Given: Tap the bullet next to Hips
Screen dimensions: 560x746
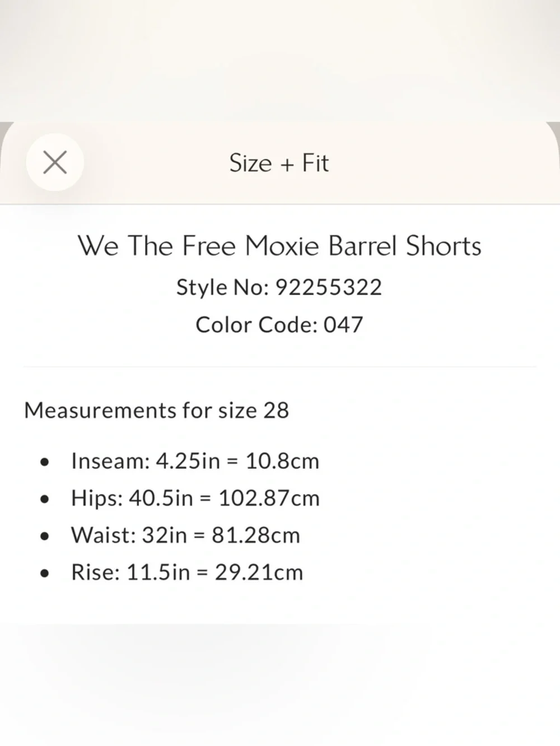Looking at the screenshot, I should pyautogui.click(x=44, y=498).
